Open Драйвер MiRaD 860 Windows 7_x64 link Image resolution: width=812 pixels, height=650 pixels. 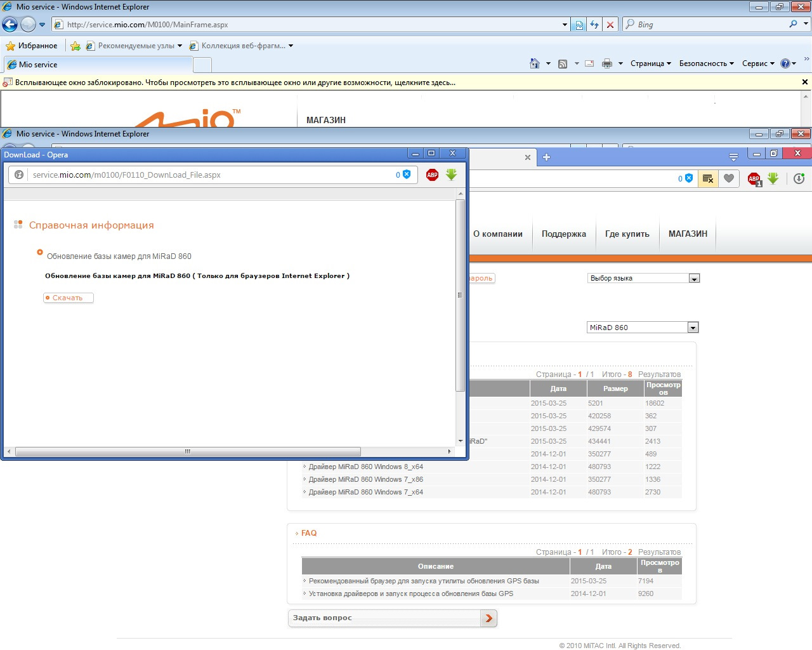tap(366, 492)
